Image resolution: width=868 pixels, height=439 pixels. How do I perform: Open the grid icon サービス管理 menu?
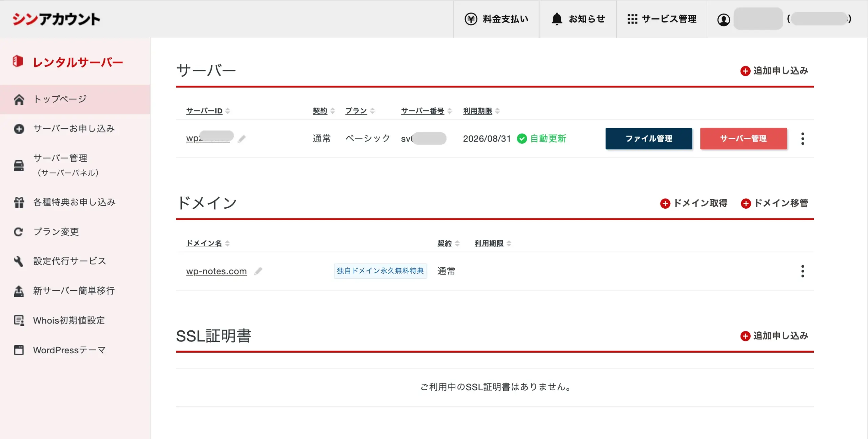632,19
